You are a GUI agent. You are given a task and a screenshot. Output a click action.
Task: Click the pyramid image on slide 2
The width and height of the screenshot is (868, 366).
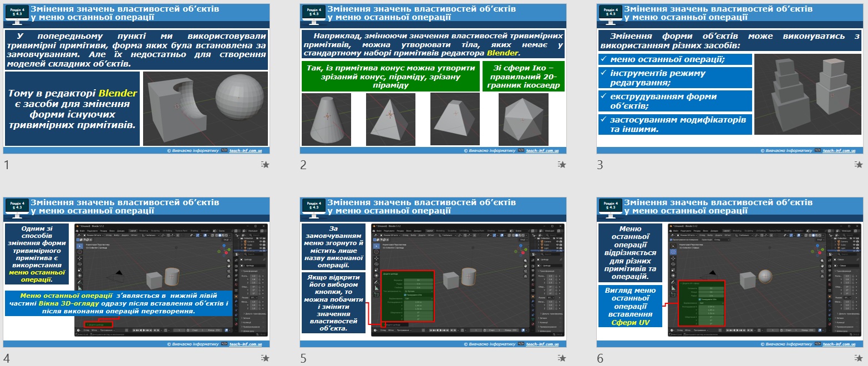point(390,119)
